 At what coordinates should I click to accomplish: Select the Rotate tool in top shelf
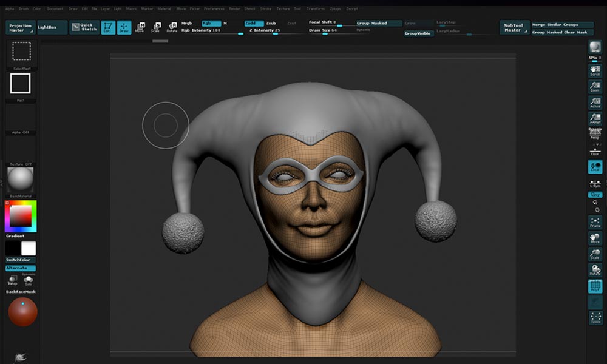172,27
